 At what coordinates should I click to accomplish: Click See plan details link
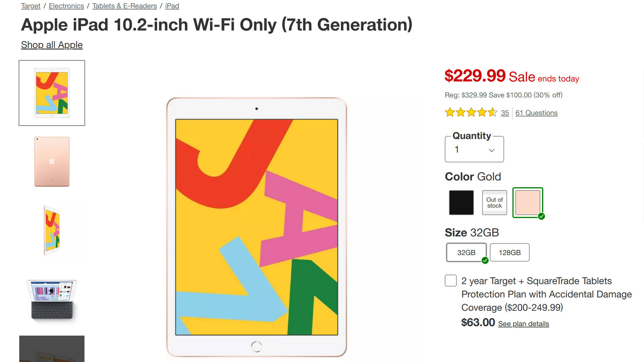pyautogui.click(x=523, y=324)
